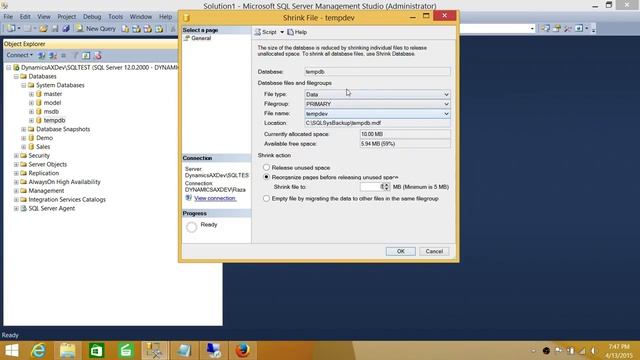Click the Save All icon in toolbar

tap(66, 29)
